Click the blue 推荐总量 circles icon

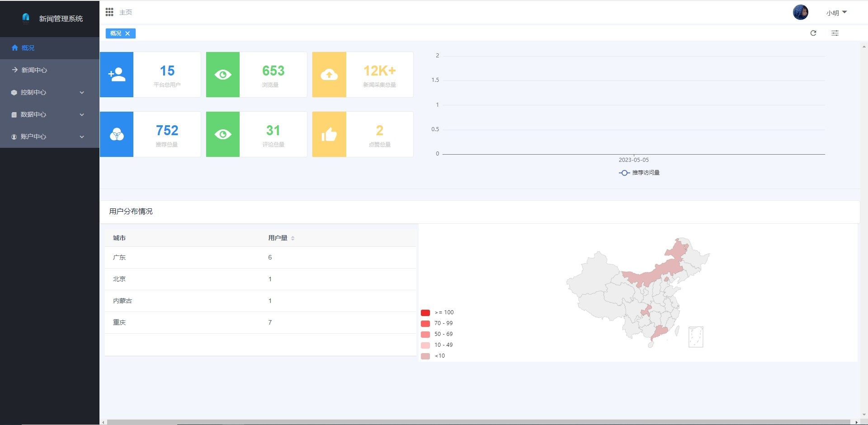(117, 134)
